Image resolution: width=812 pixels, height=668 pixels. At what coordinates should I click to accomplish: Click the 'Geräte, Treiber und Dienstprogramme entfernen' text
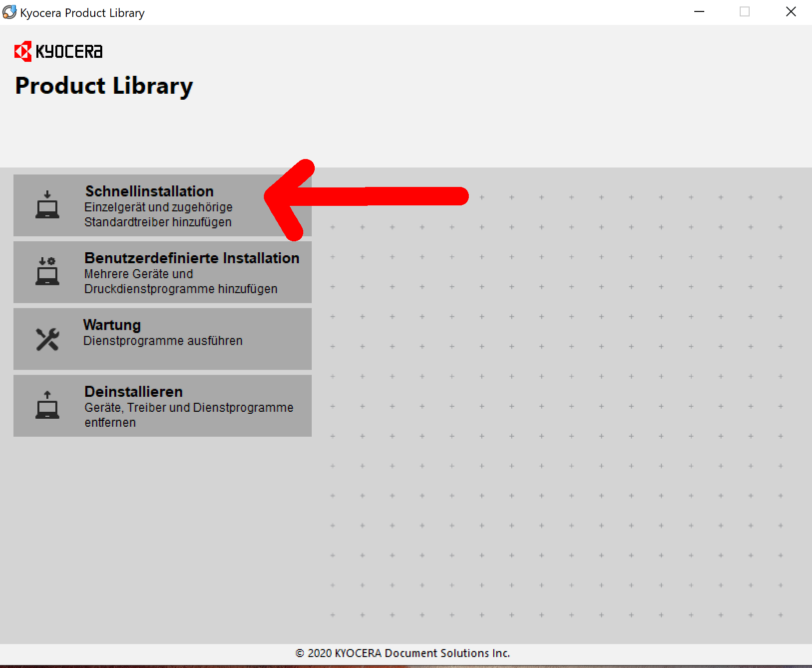pos(189,415)
